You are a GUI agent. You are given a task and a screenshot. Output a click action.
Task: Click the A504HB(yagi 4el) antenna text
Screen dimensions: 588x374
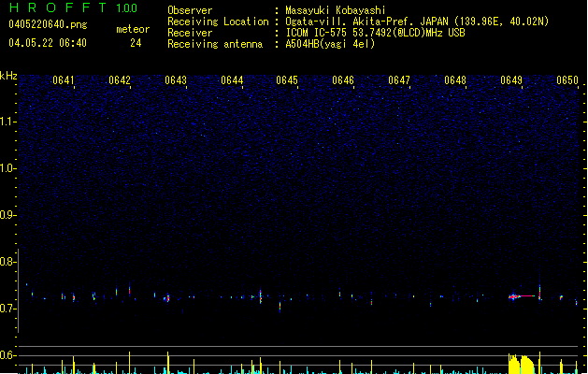click(330, 44)
